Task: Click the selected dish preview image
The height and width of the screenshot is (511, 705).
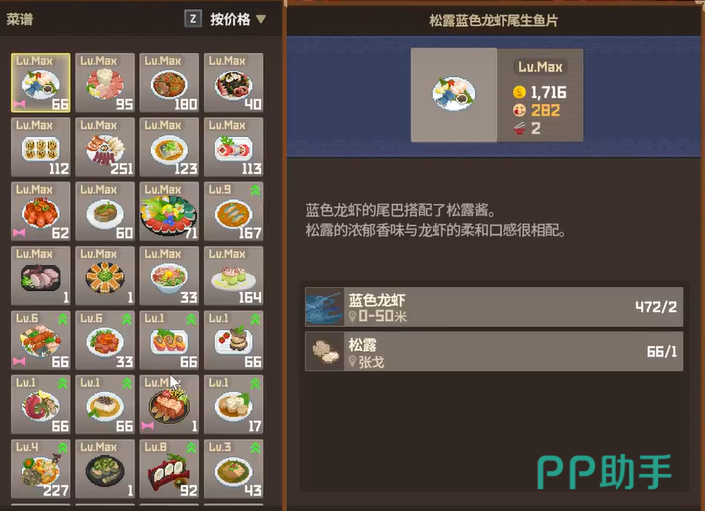Action: [x=454, y=95]
